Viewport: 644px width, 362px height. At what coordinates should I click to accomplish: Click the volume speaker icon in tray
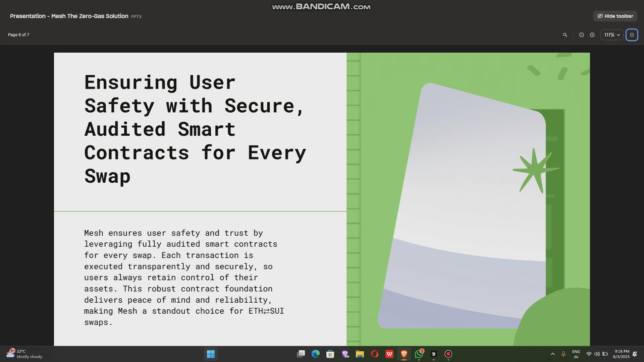pyautogui.click(x=597, y=354)
